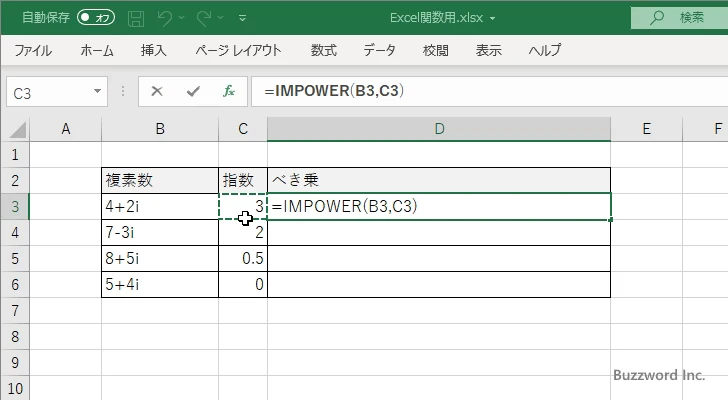Expand the Name Box dropdown arrow
Viewport: 728px width, 400px height.
[98, 91]
